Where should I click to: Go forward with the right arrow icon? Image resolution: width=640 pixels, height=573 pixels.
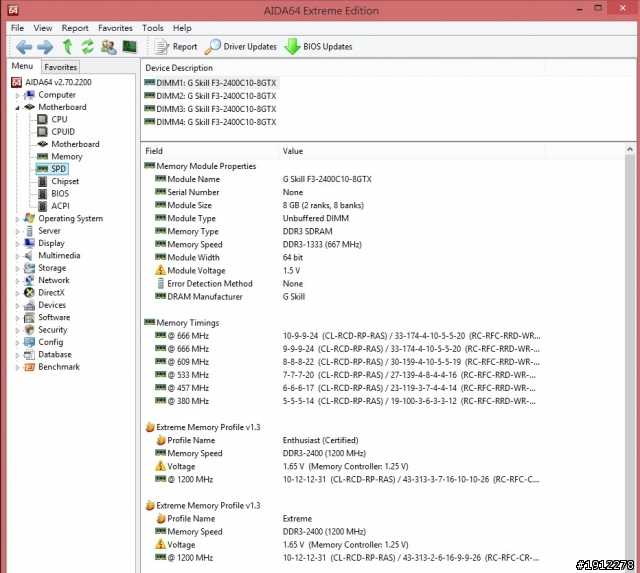click(x=45, y=47)
